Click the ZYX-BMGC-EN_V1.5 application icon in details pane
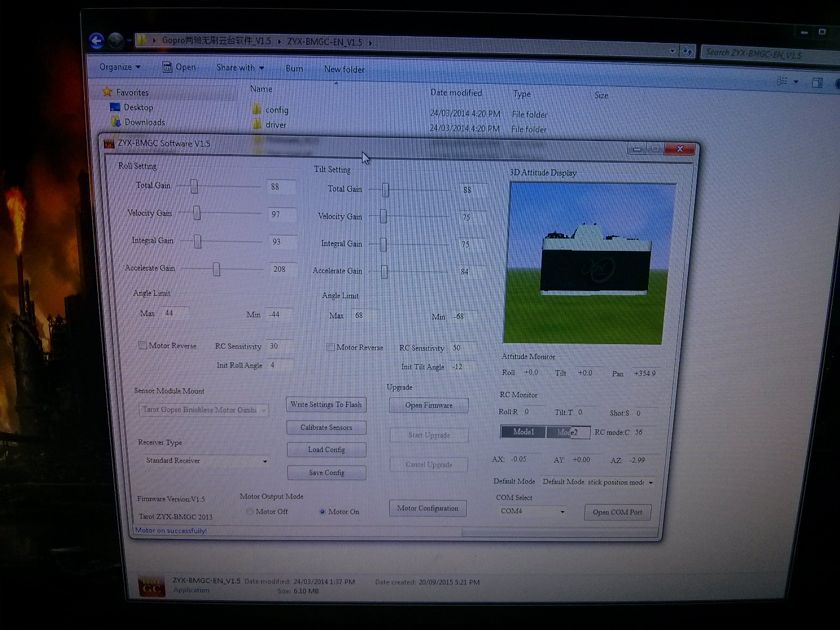 click(x=152, y=586)
